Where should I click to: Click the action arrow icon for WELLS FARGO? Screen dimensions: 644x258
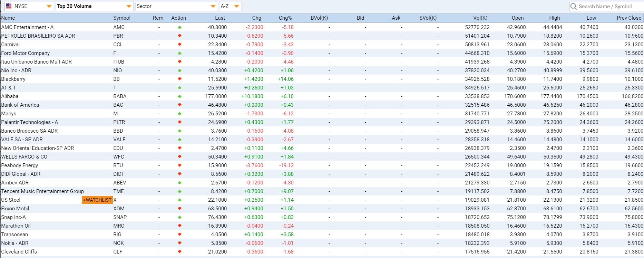(179, 157)
